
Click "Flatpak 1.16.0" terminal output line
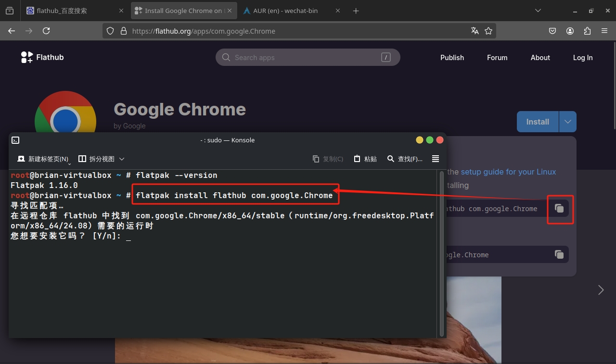[x=44, y=185]
